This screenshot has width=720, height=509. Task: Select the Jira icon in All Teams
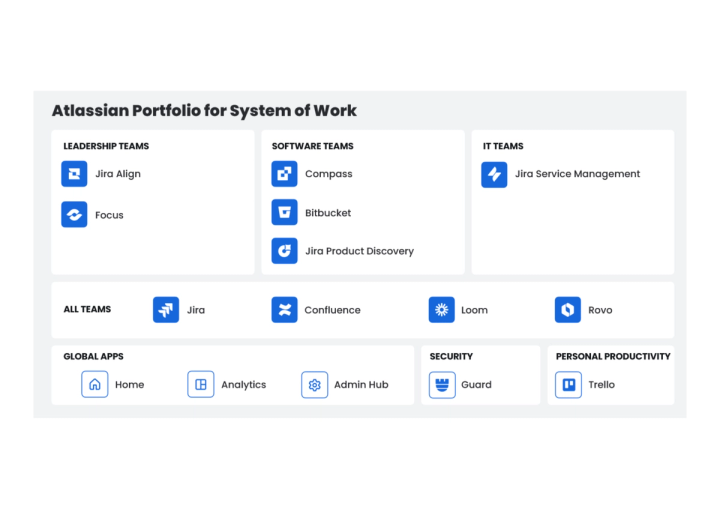(166, 310)
